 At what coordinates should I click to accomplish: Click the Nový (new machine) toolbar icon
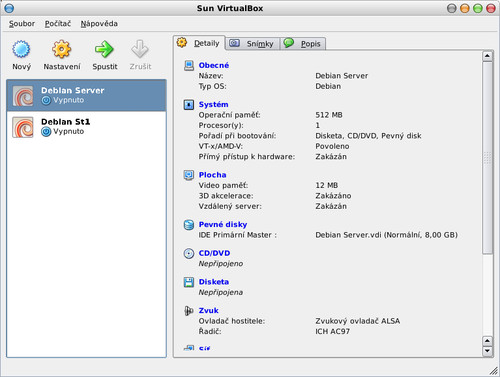(21, 49)
